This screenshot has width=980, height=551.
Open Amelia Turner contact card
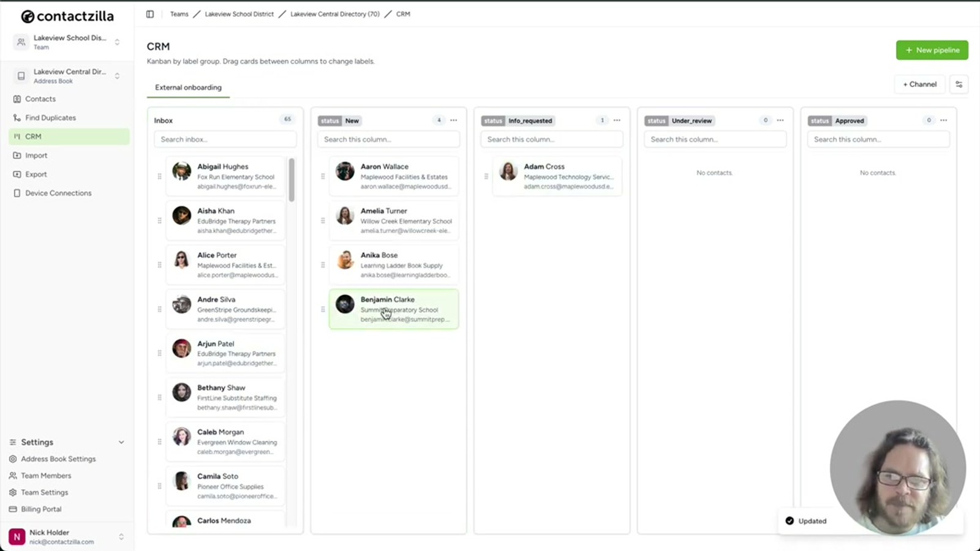[394, 220]
